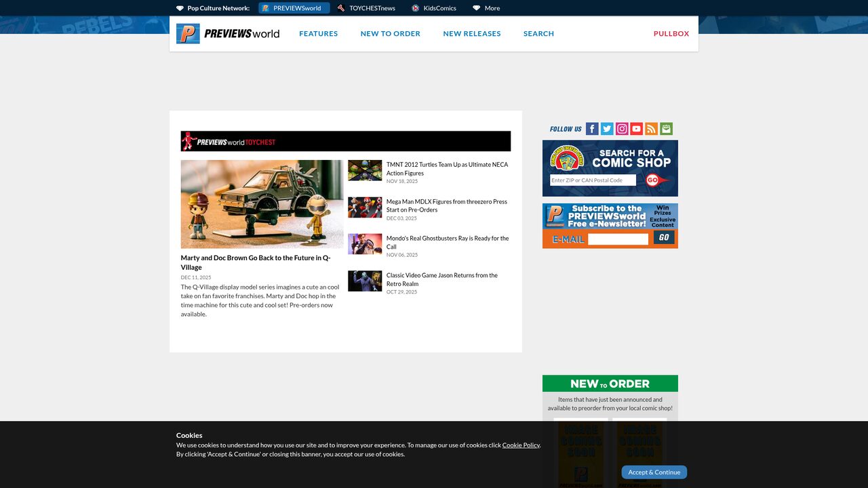This screenshot has width=868, height=488.
Task: Click the DEC 11, 2025 date text
Action: [x=196, y=277]
